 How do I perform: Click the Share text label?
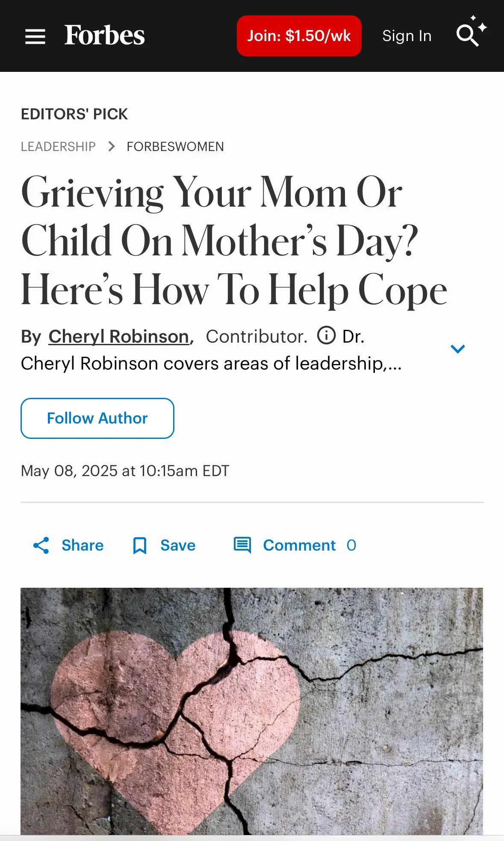[x=83, y=545]
